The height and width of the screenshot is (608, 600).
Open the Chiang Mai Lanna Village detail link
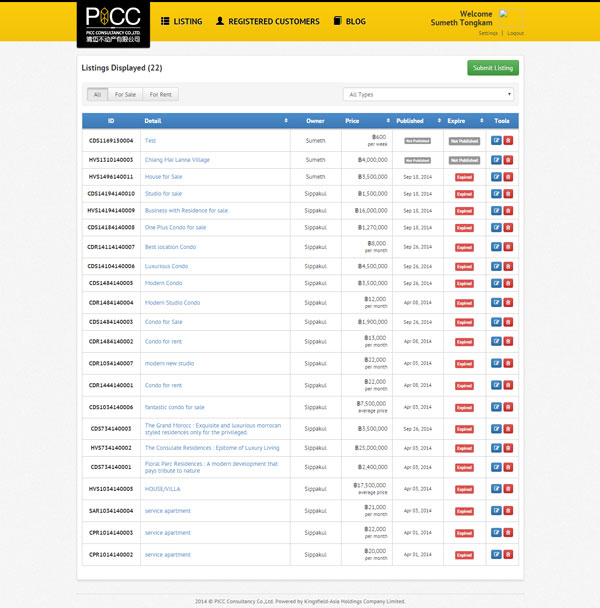coord(177,160)
